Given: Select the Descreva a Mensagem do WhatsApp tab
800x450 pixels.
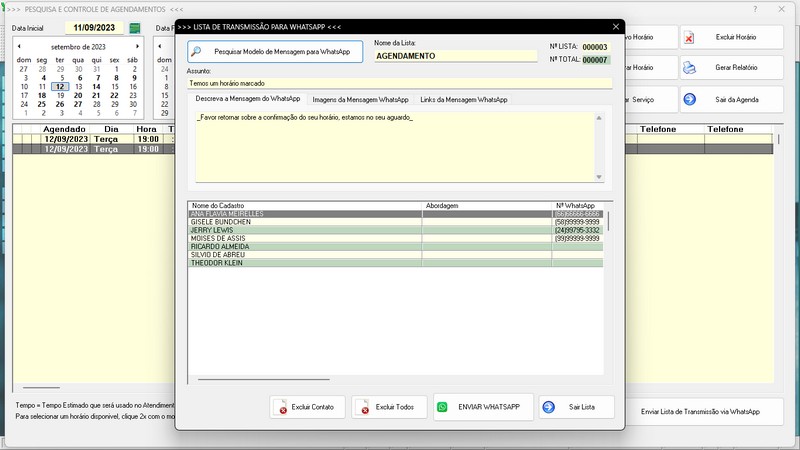Looking at the screenshot, I should 248,100.
